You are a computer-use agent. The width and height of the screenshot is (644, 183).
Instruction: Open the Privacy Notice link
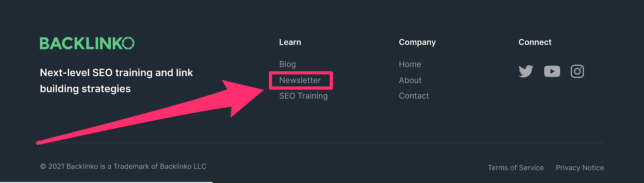click(x=580, y=168)
